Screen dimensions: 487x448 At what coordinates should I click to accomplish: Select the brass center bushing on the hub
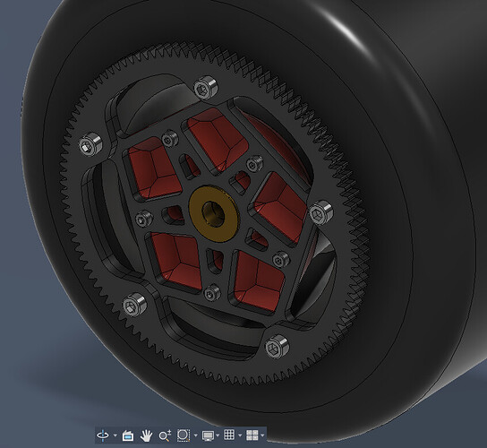[x=214, y=214]
